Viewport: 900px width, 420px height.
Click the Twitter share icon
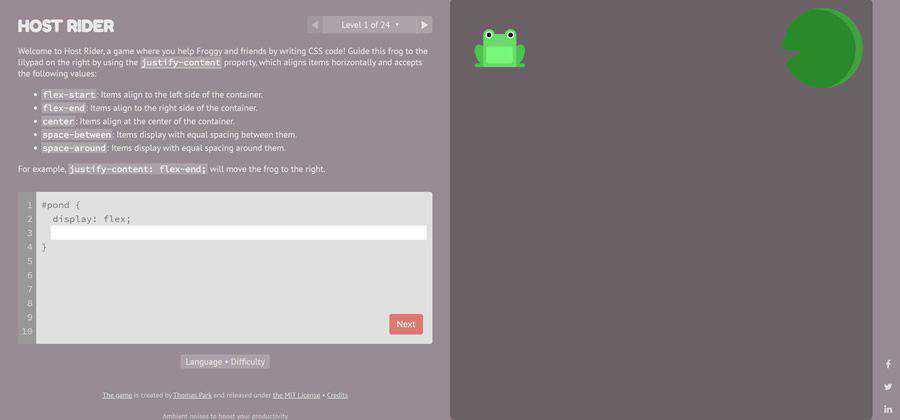point(888,387)
